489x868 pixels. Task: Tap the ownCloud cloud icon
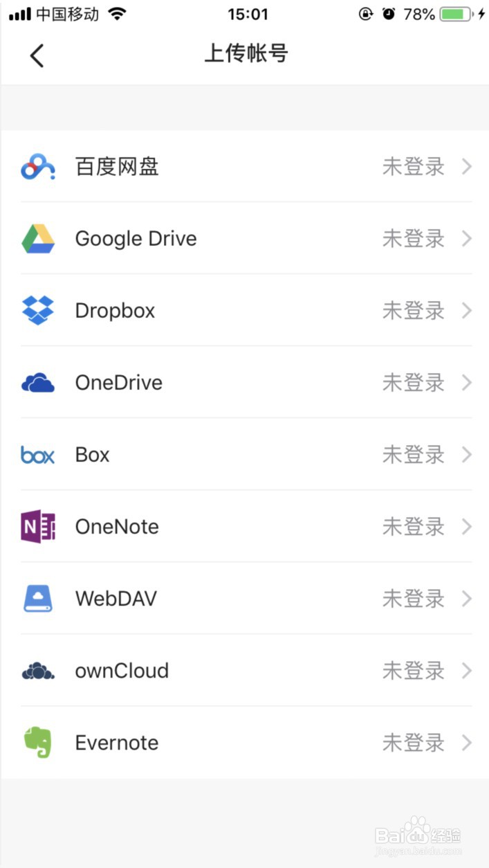[38, 671]
